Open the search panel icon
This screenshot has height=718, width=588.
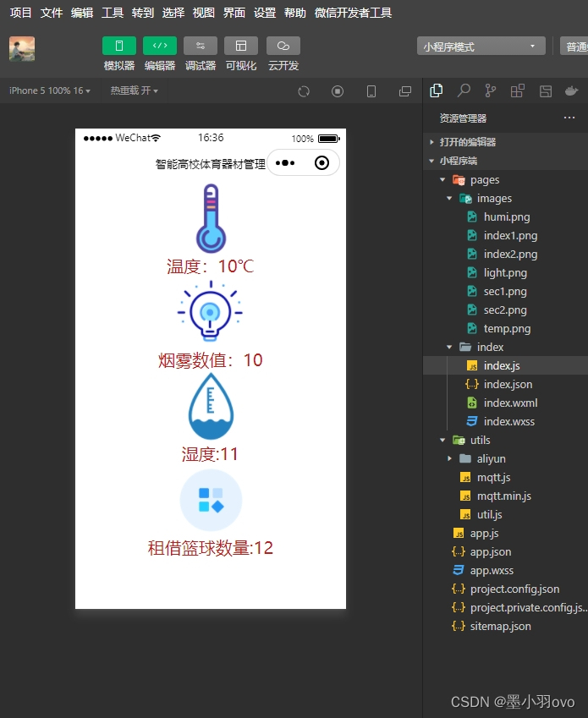(464, 90)
